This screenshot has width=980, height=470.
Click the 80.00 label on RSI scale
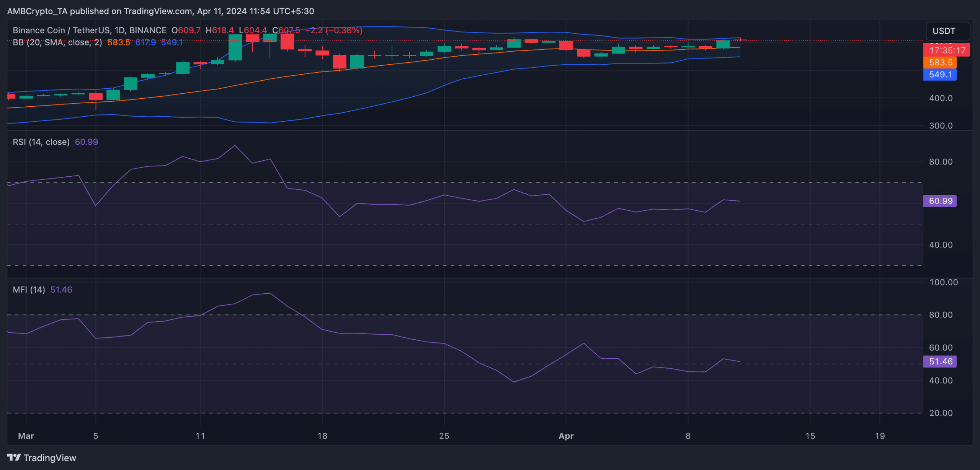point(941,162)
